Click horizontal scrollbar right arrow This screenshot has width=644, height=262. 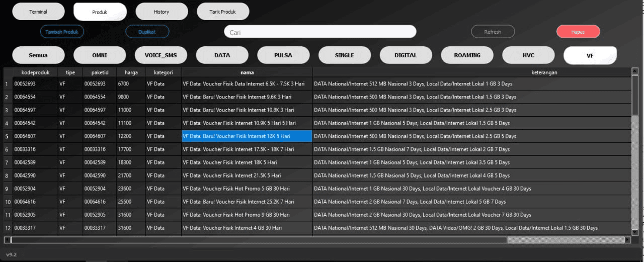pyautogui.click(x=627, y=240)
